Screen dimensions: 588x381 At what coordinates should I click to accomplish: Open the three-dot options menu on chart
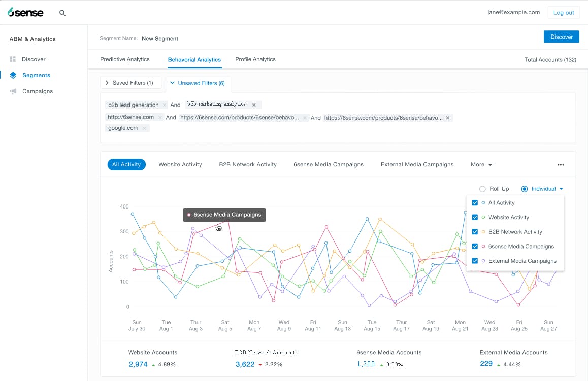pos(561,165)
